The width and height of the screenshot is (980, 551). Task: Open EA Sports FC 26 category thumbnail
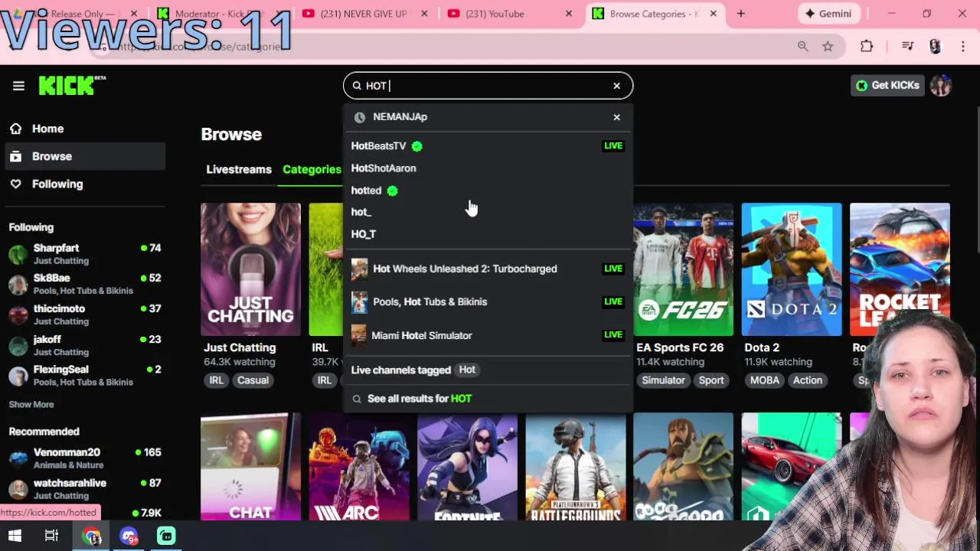pos(683,269)
